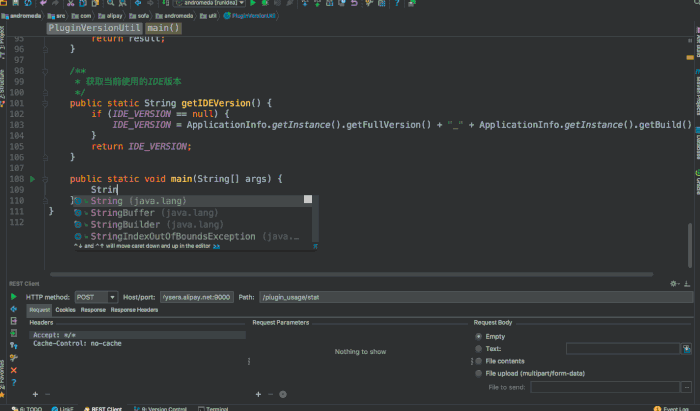Select the Empty request body option
Image resolution: width=700 pixels, height=411 pixels.
pos(478,336)
